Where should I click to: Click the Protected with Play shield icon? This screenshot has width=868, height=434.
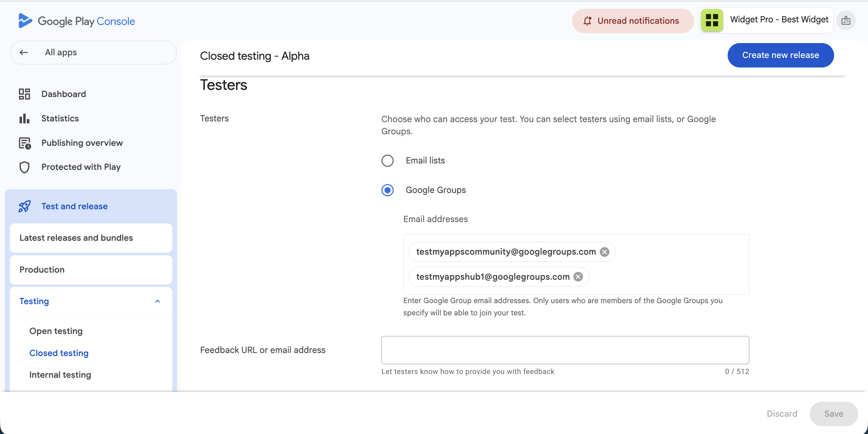[x=24, y=167]
